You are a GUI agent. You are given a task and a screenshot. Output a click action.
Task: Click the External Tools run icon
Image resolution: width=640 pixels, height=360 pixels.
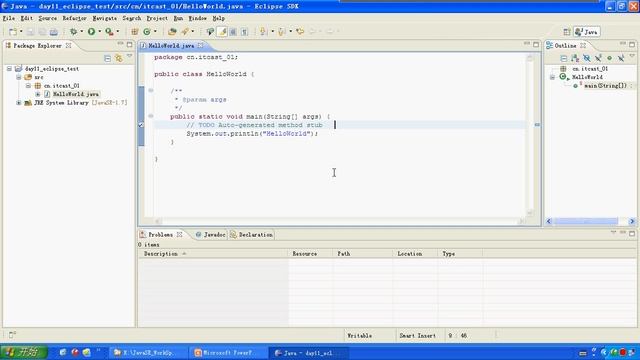109,31
